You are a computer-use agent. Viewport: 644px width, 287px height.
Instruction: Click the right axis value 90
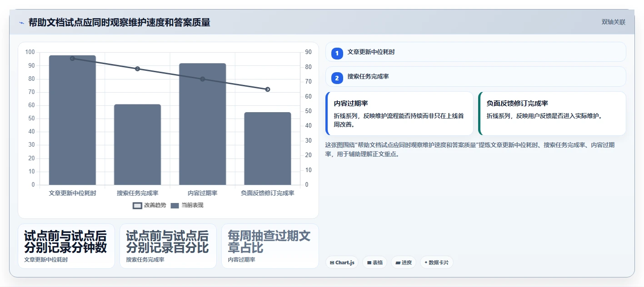coord(309,52)
